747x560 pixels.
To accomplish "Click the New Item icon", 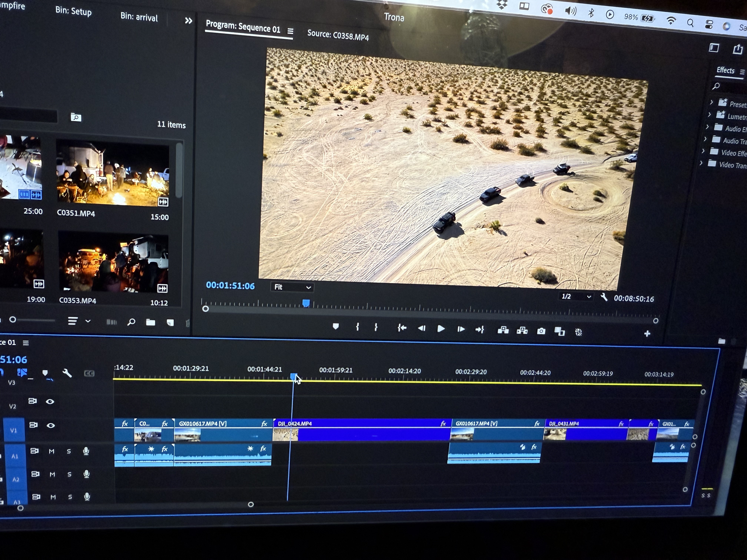I will click(x=170, y=323).
